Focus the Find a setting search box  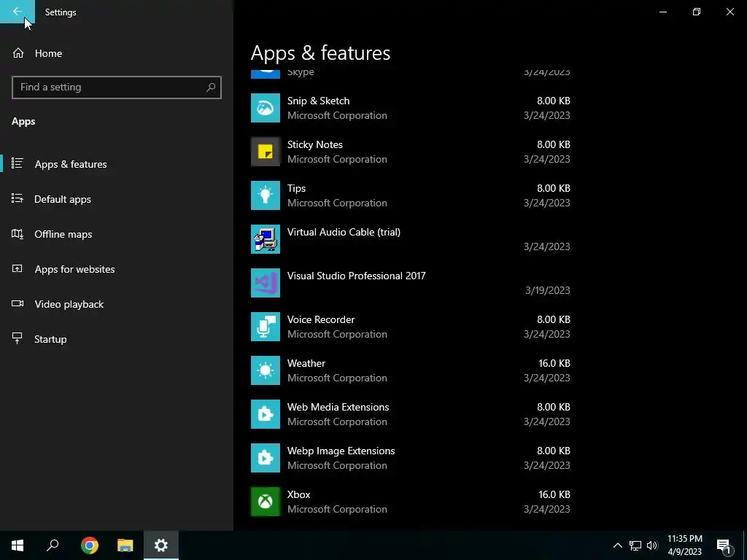[x=116, y=87]
